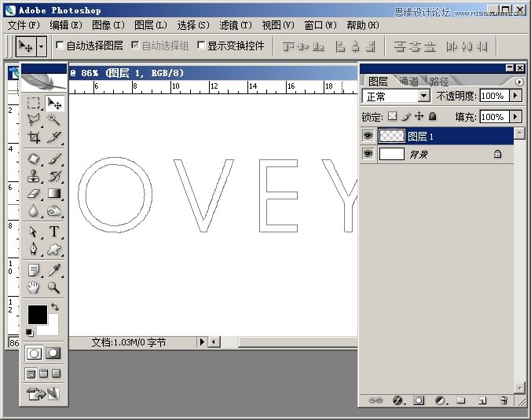
Task: Select the Crop tool
Action: point(34,137)
